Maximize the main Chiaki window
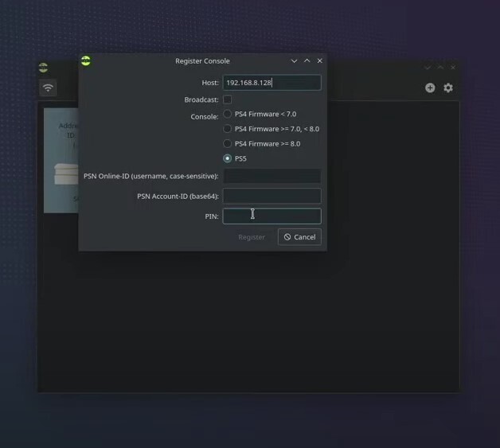The height and width of the screenshot is (448, 500). click(x=440, y=68)
